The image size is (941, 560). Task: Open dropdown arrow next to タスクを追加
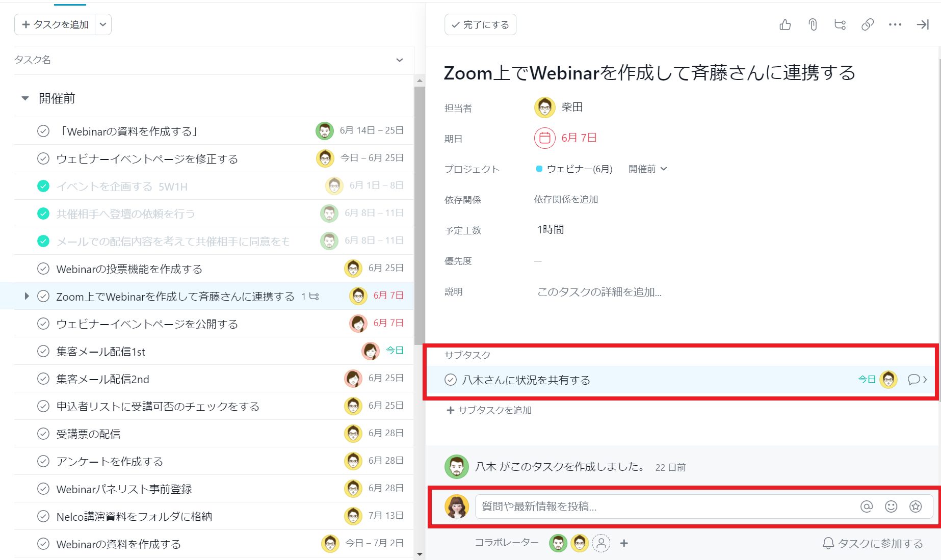[x=103, y=24]
